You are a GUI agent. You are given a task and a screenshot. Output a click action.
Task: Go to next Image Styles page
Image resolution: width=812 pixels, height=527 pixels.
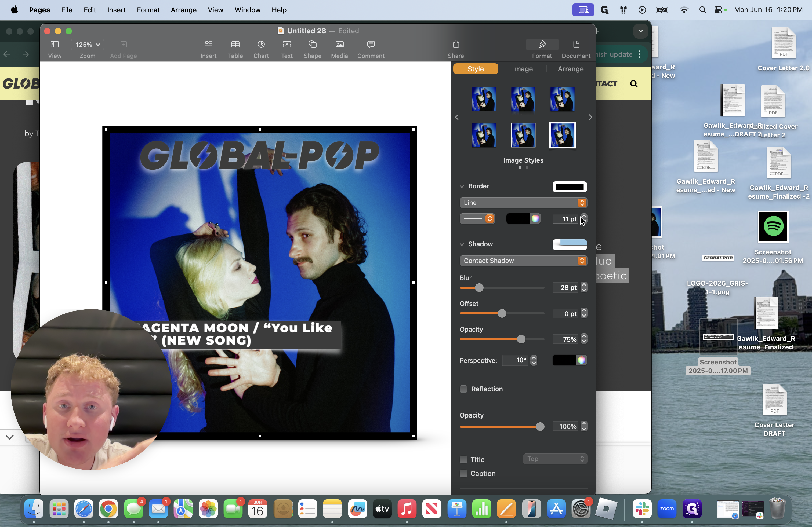click(x=590, y=117)
